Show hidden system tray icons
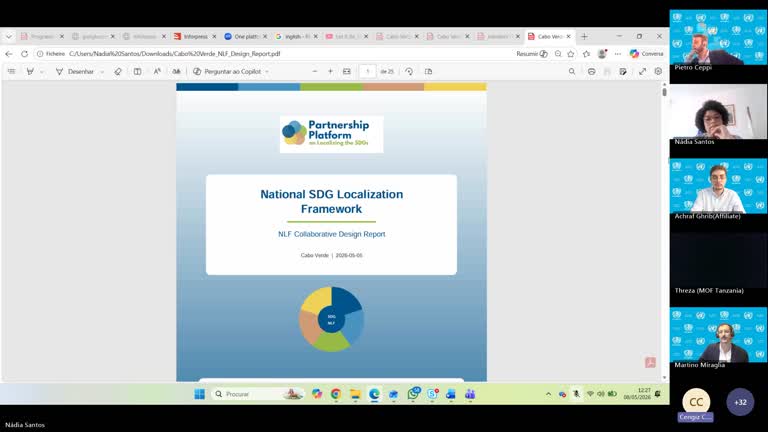The image size is (768, 432). 548,394
